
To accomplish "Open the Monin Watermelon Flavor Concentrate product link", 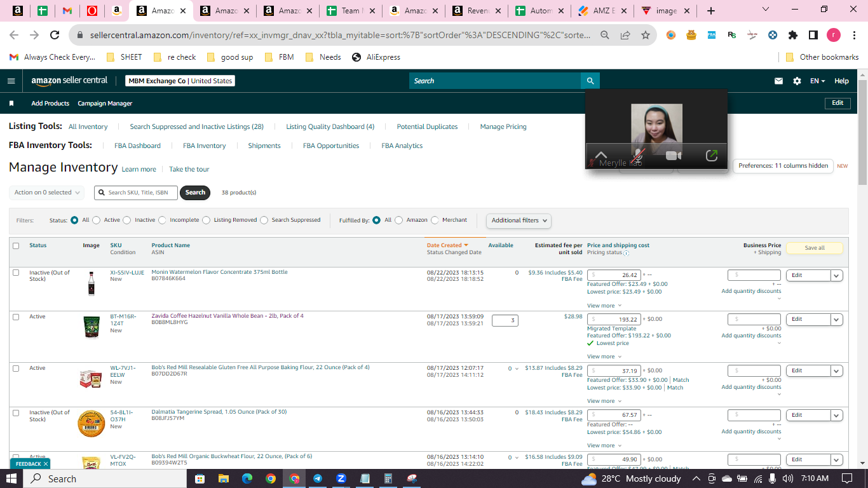I will tap(219, 272).
